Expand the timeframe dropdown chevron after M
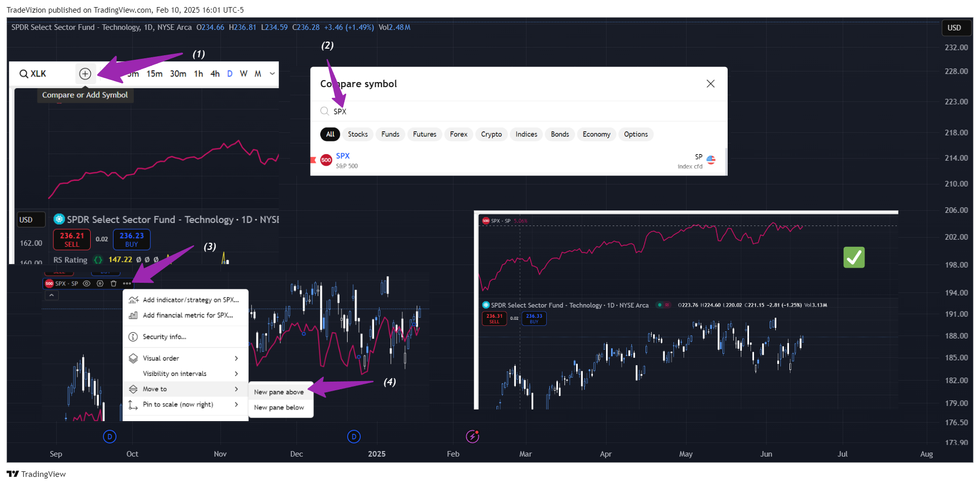The width and height of the screenshot is (980, 485). pyautogui.click(x=272, y=74)
